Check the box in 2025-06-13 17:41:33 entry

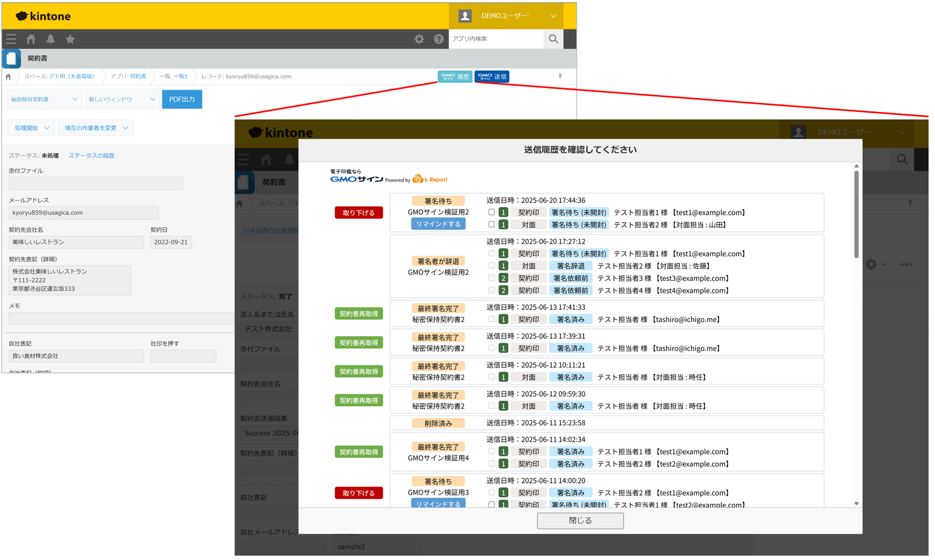point(491,319)
